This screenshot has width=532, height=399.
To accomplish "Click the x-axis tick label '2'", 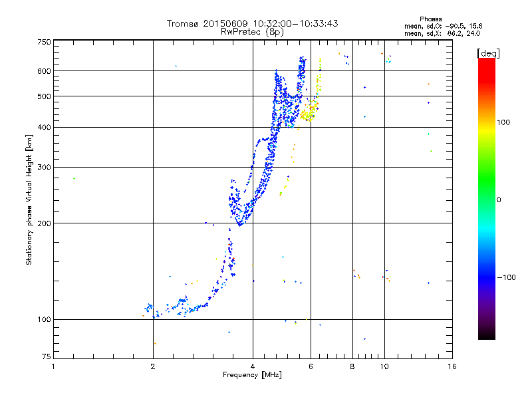I will [153, 366].
